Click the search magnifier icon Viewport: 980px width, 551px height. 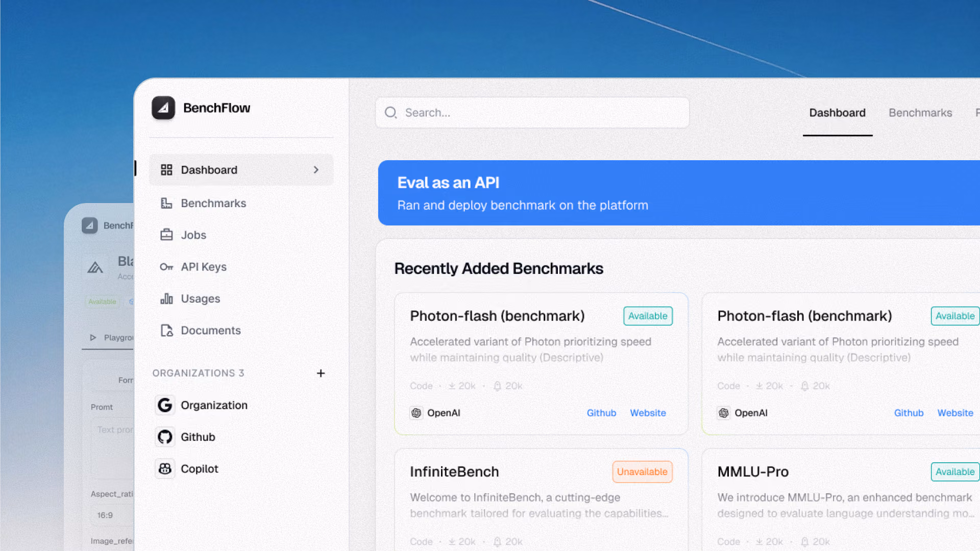(391, 113)
